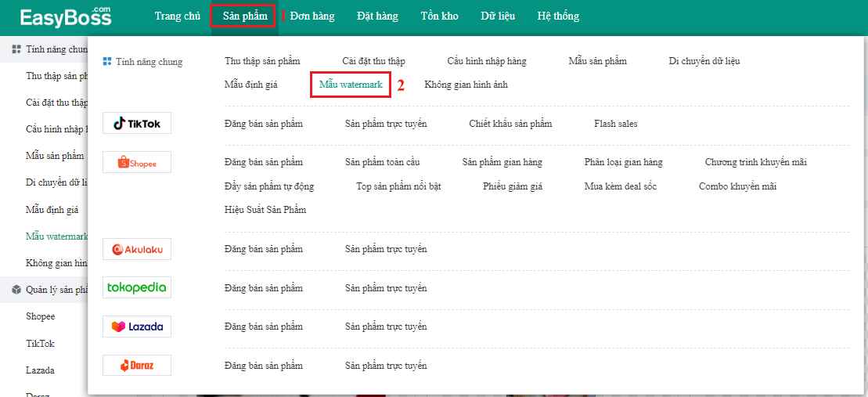
Task: Open Lazada Sản phẩm trực tuyến
Action: coord(386,327)
